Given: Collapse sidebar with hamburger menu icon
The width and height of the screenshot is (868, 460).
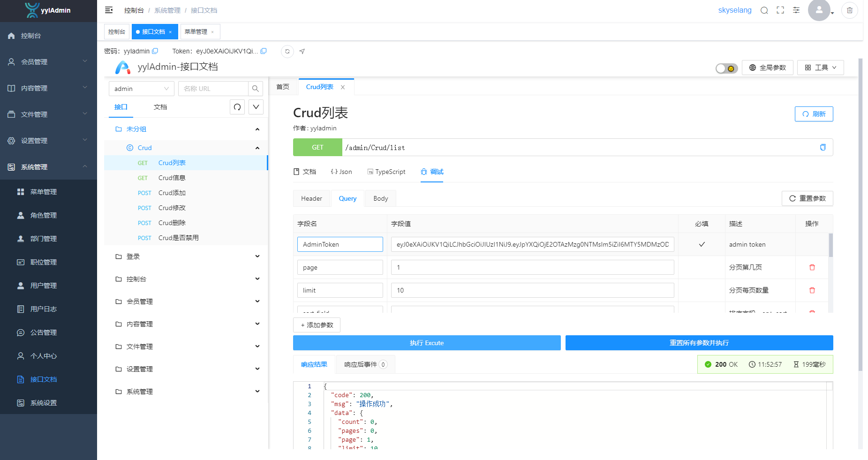Looking at the screenshot, I should coord(109,10).
